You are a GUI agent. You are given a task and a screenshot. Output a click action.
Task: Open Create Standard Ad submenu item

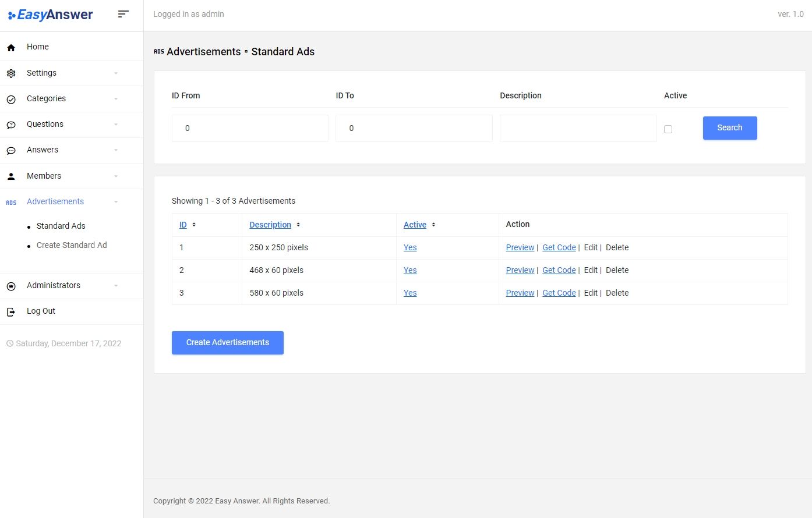pos(72,245)
